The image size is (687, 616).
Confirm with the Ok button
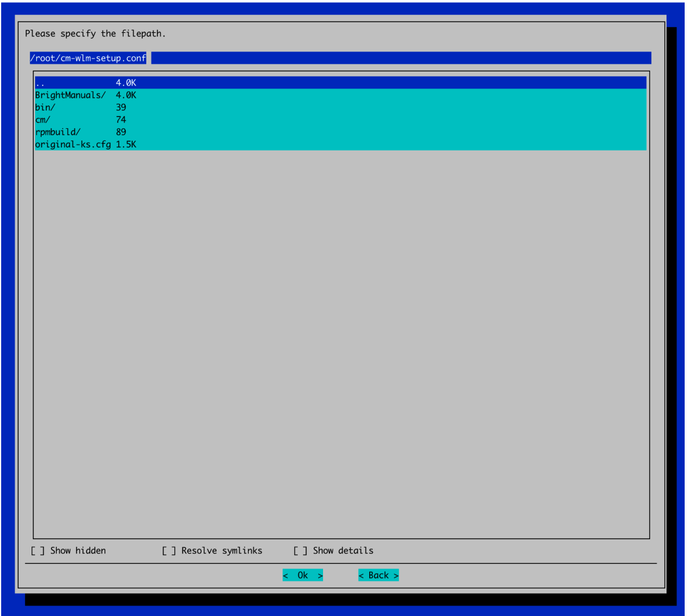click(303, 575)
